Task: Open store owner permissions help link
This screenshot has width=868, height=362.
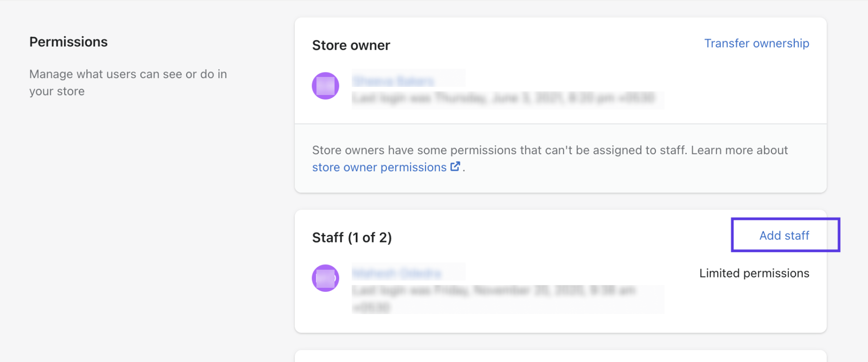Action: [379, 167]
